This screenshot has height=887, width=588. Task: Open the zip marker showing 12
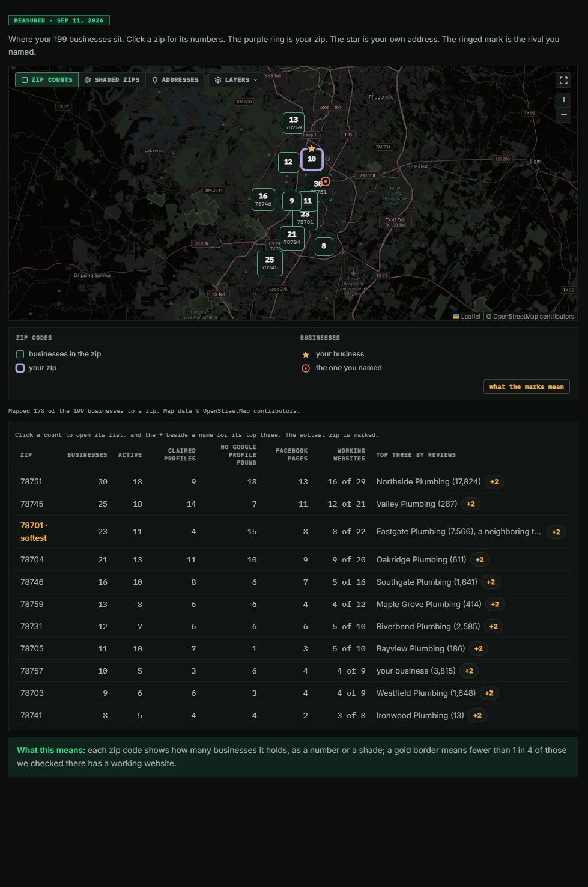[x=288, y=162]
